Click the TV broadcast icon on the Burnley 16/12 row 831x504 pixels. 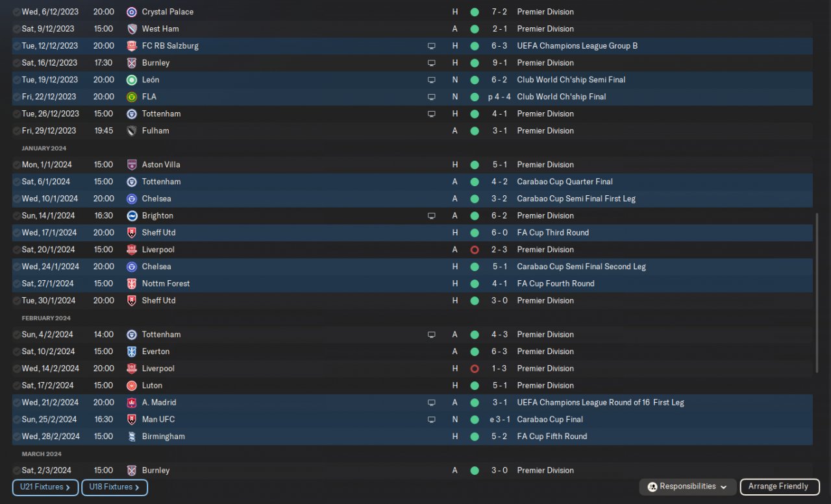pyautogui.click(x=431, y=63)
